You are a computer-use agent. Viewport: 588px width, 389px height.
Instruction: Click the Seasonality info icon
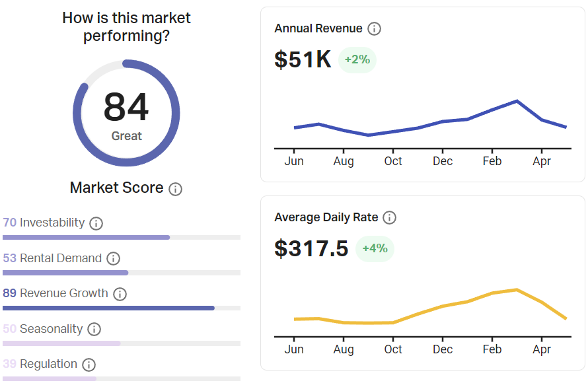tap(94, 329)
